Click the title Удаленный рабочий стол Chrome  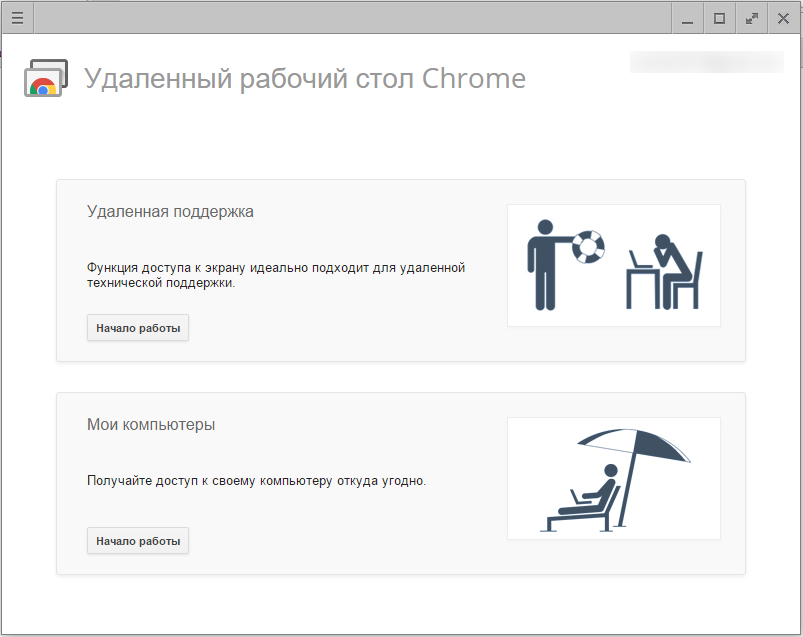point(305,78)
